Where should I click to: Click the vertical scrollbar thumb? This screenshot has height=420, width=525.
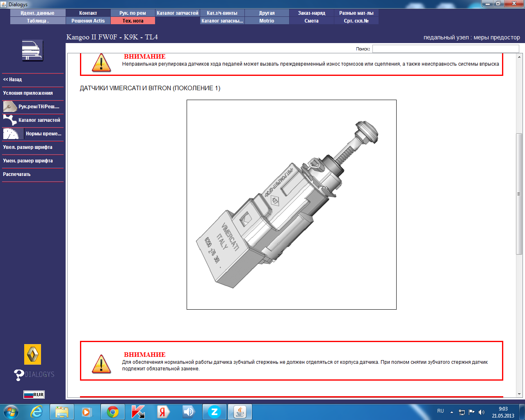519,194
